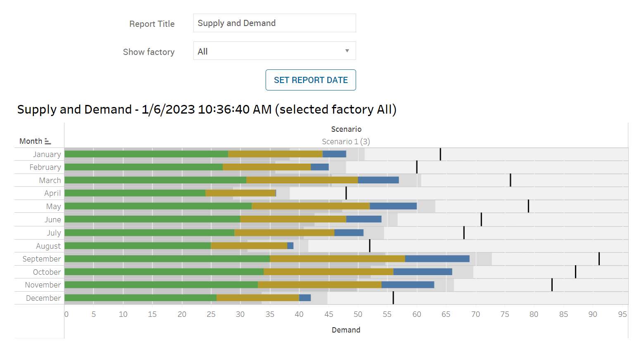Viewport: 644px width, 347px height.
Task: Click December's black reference line
Action: [393, 298]
